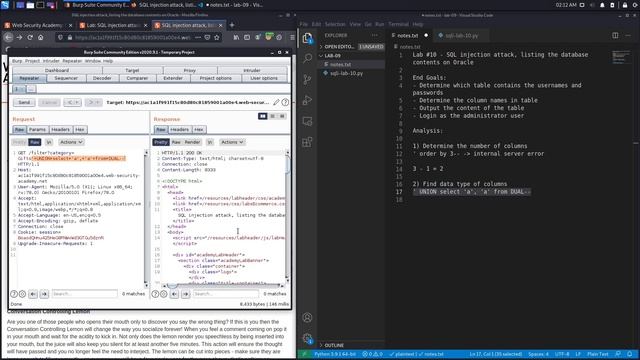Click previous match arrow in request search
The width and height of the screenshot is (640, 360).
pyautogui.click(x=33, y=294)
